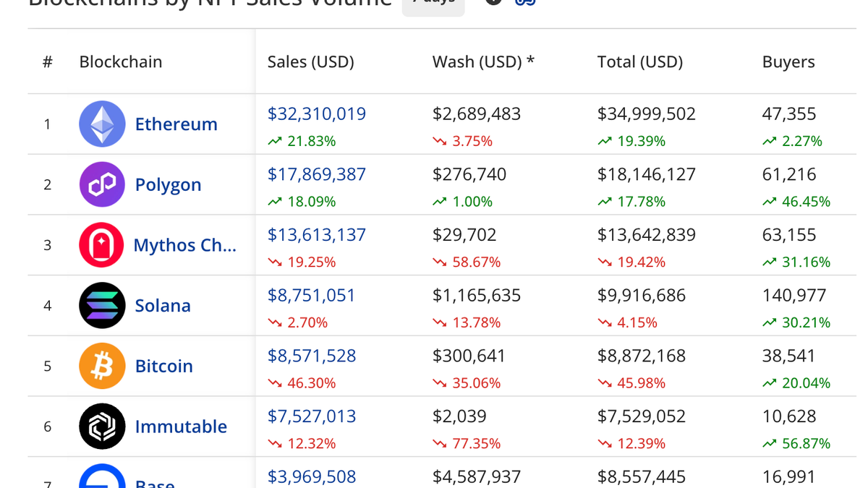Sort by the Sales (USD) column header
This screenshot has height=488, width=868.
(311, 61)
